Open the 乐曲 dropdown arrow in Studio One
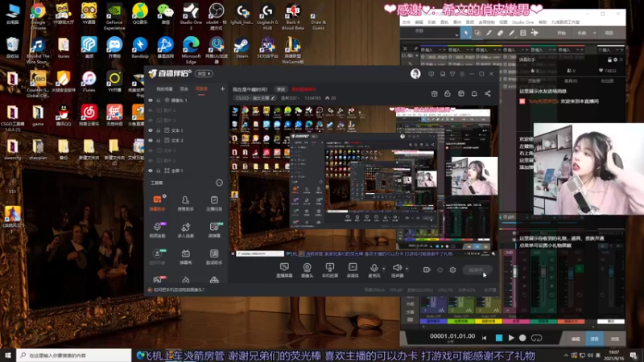Screen dimensions: 644x362 (594, 33)
